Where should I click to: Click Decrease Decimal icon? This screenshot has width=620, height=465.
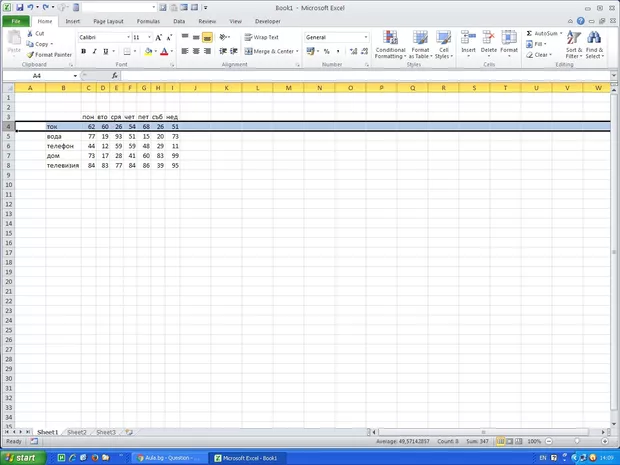click(x=365, y=51)
